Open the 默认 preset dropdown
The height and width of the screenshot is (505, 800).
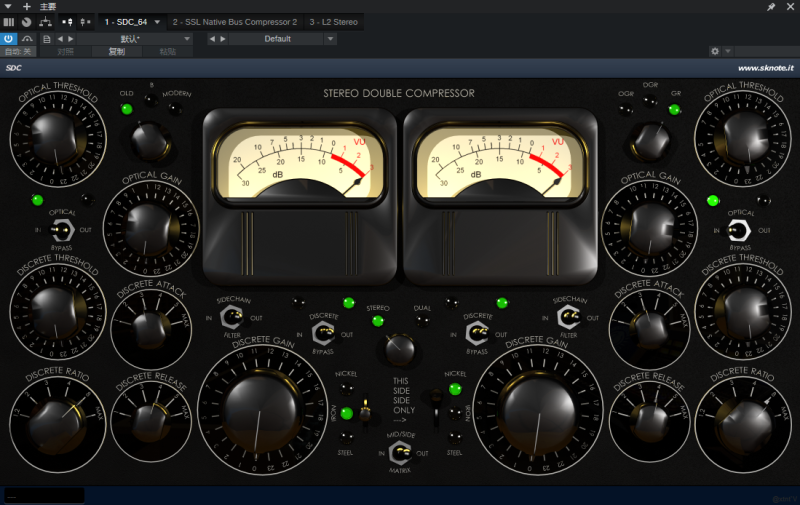[x=187, y=39]
